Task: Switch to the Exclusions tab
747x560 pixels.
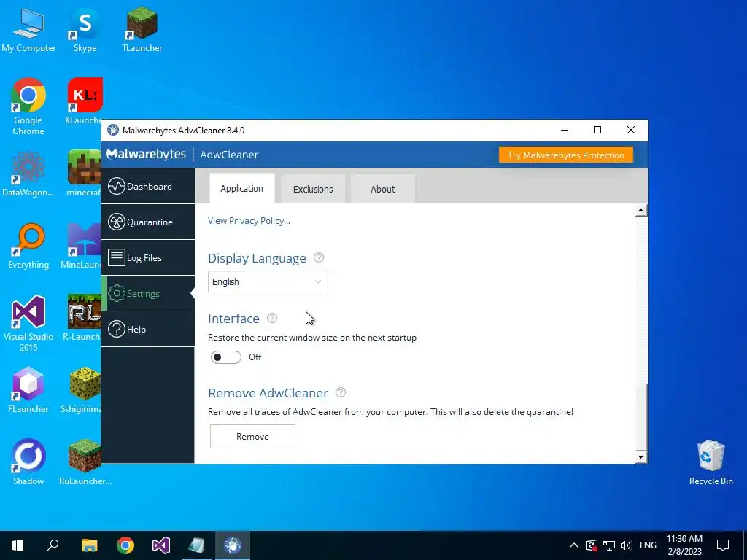Action: 313,189
